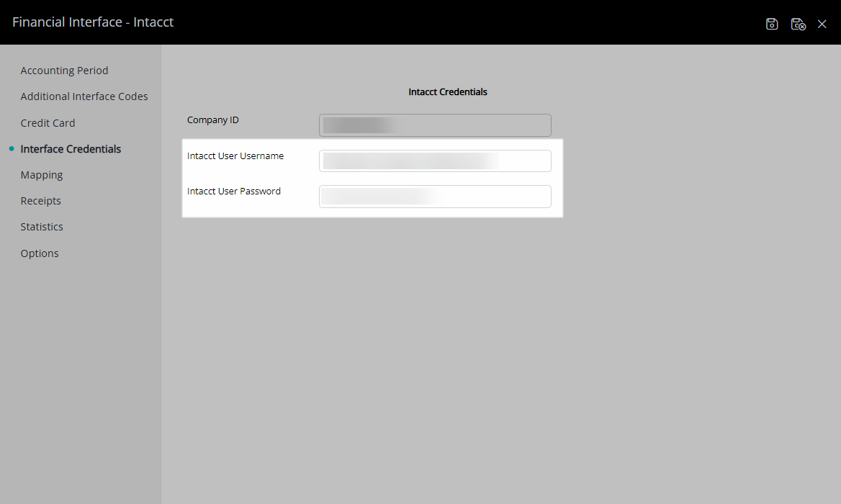Focus the Intacct User Username field

(x=435, y=161)
